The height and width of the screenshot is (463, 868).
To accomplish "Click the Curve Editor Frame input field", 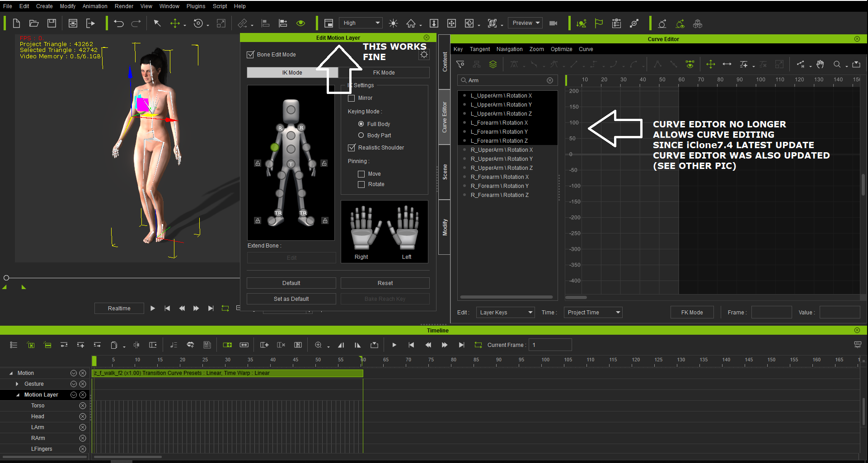I will coord(771,312).
